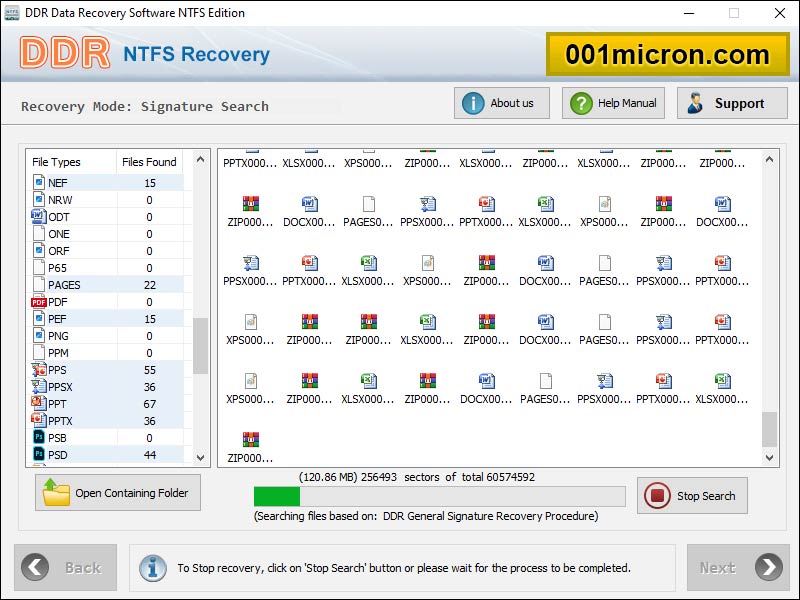The width and height of the screenshot is (800, 600).
Task: Click the recovery progress bar
Action: pos(440,496)
